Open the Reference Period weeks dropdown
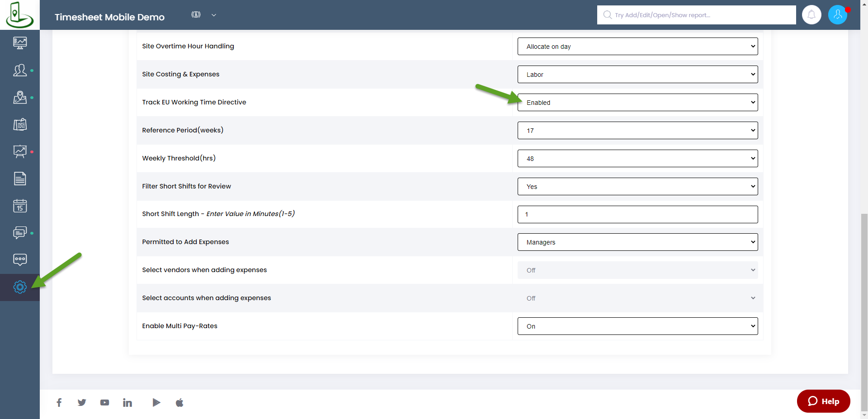The height and width of the screenshot is (419, 868). click(637, 131)
